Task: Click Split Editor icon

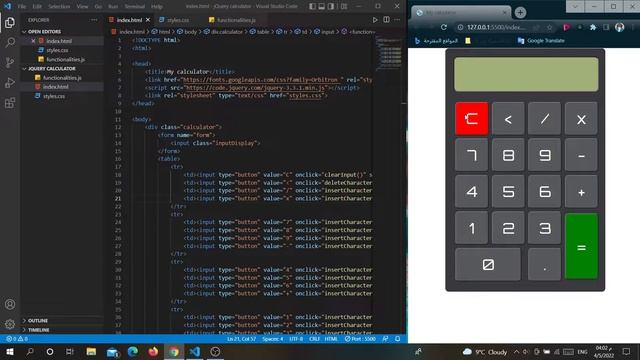Action: (x=386, y=20)
